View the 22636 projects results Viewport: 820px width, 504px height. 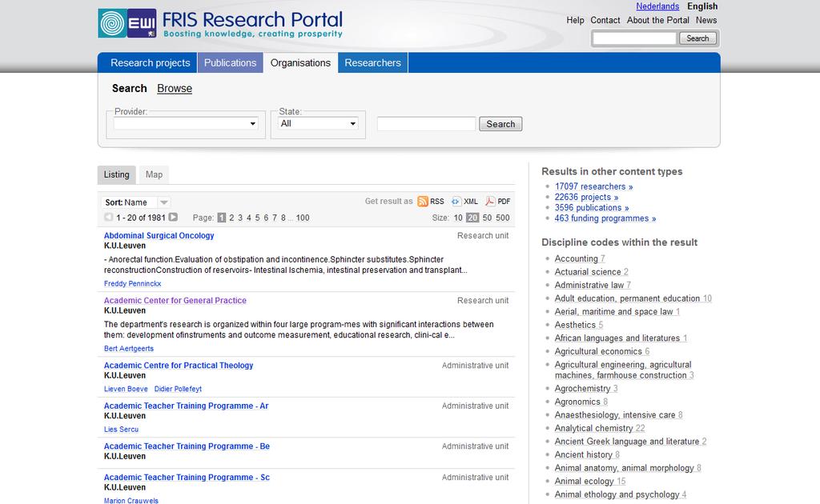point(586,197)
